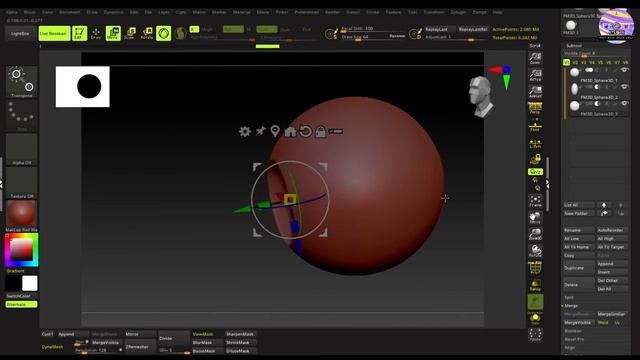640x360 pixels.
Task: Click the folder arrow icon beside New Folder
Action: click(x=604, y=213)
